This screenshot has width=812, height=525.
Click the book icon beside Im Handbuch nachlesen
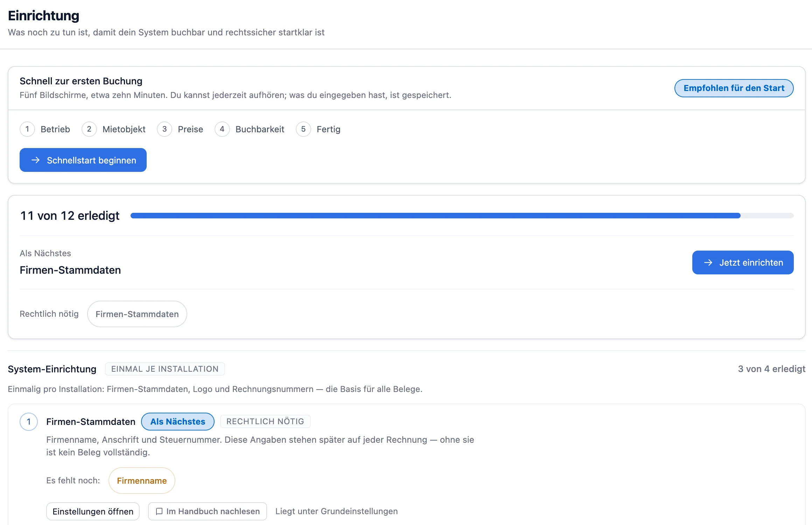[159, 511]
